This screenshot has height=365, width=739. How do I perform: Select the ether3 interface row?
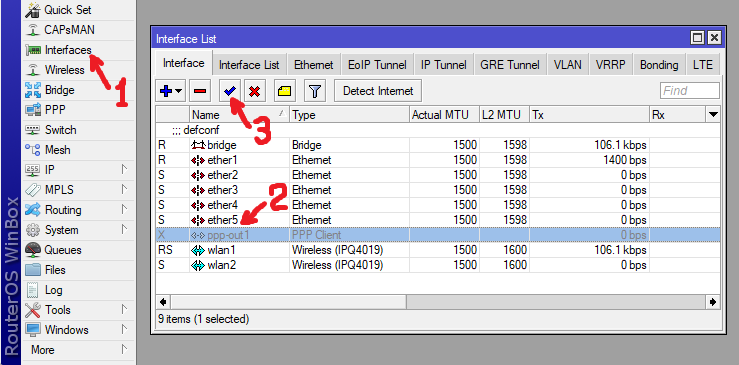[438, 190]
